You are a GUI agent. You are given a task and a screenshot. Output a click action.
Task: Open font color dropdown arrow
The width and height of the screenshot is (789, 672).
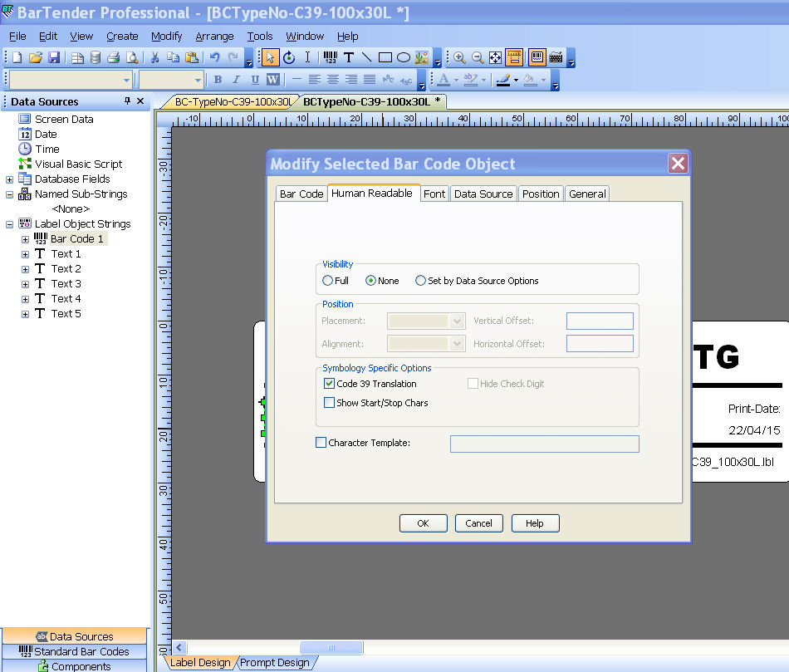click(x=457, y=80)
